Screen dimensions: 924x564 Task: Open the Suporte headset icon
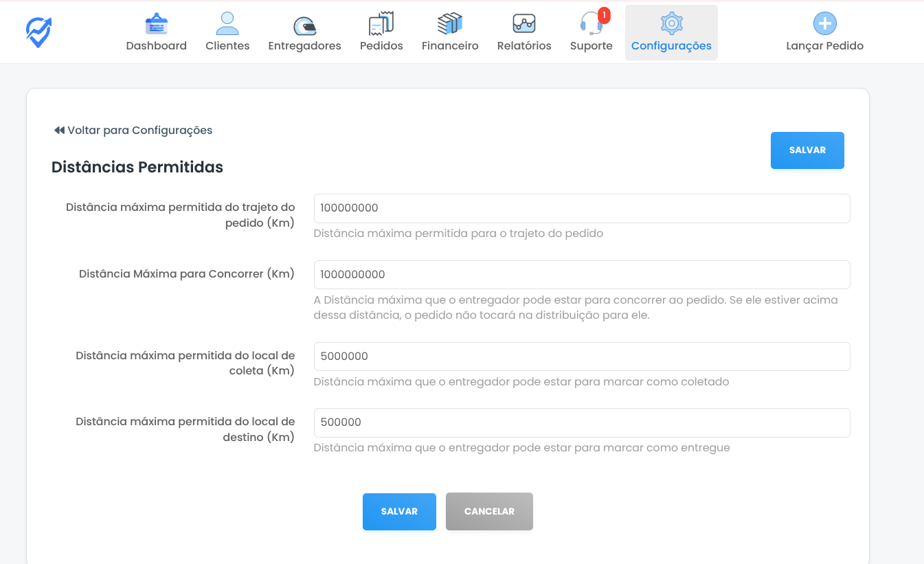pyautogui.click(x=590, y=25)
